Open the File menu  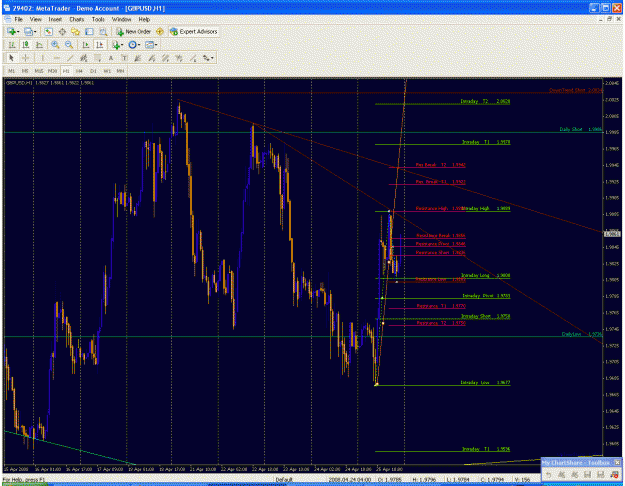(18, 19)
